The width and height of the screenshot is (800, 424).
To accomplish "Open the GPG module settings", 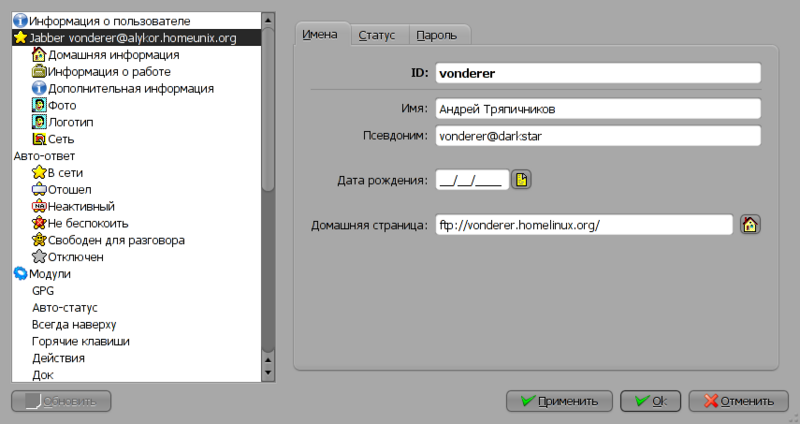I will coord(44,290).
